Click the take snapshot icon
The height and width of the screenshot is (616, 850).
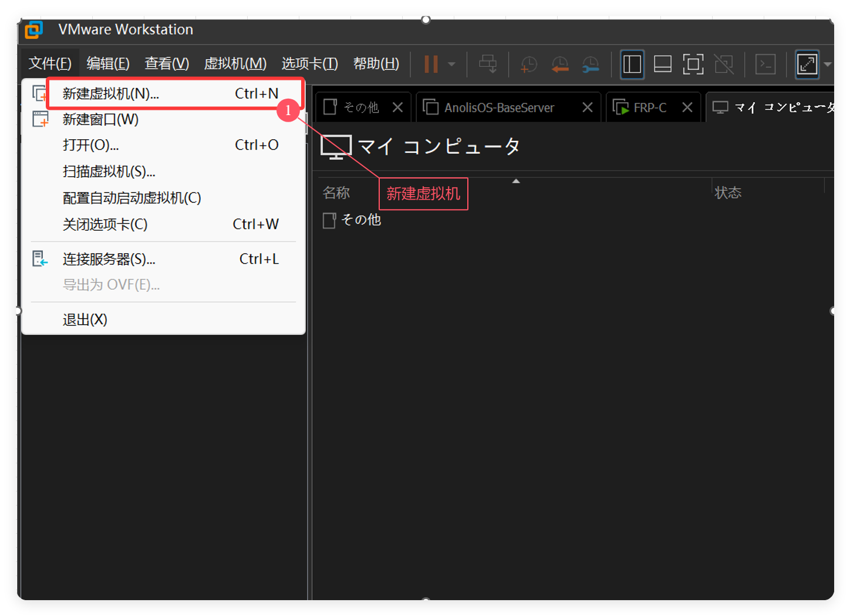point(529,65)
